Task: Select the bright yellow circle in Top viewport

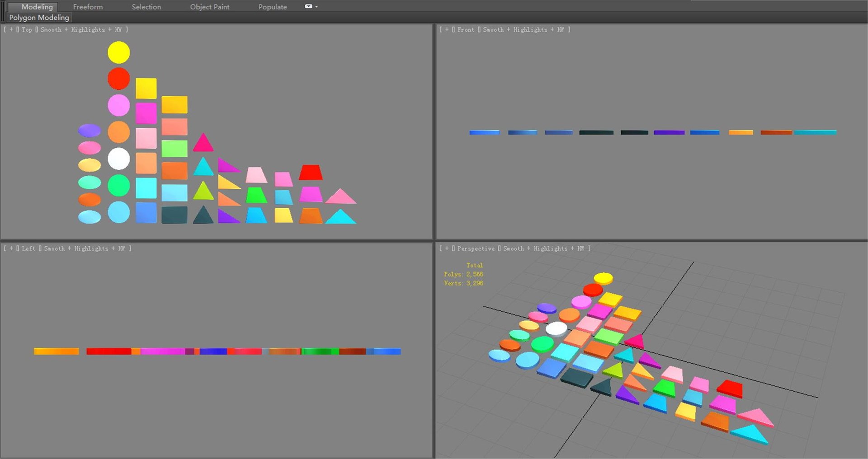Action: click(x=118, y=52)
